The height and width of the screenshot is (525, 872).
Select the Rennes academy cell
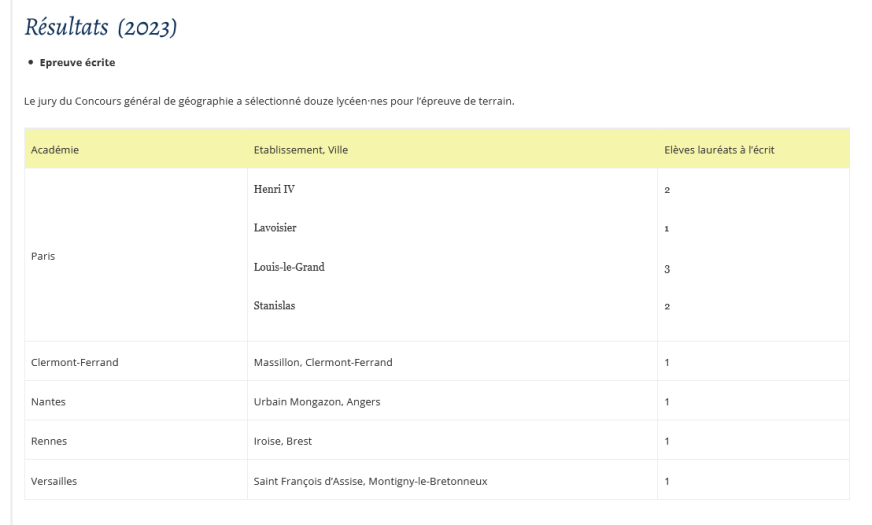[x=49, y=441]
